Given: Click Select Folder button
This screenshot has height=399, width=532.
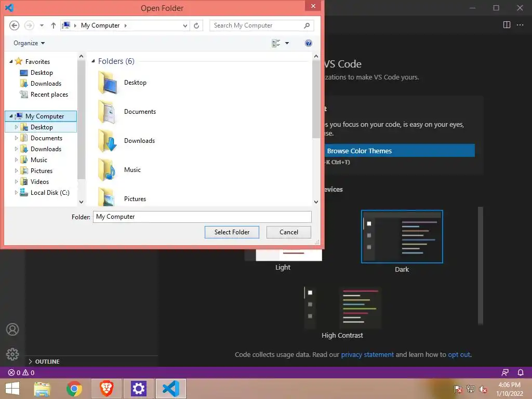Looking at the screenshot, I should point(232,232).
